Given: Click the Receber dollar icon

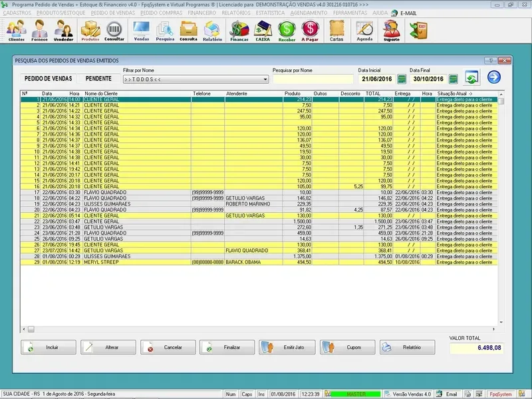Looking at the screenshot, I should tap(287, 30).
